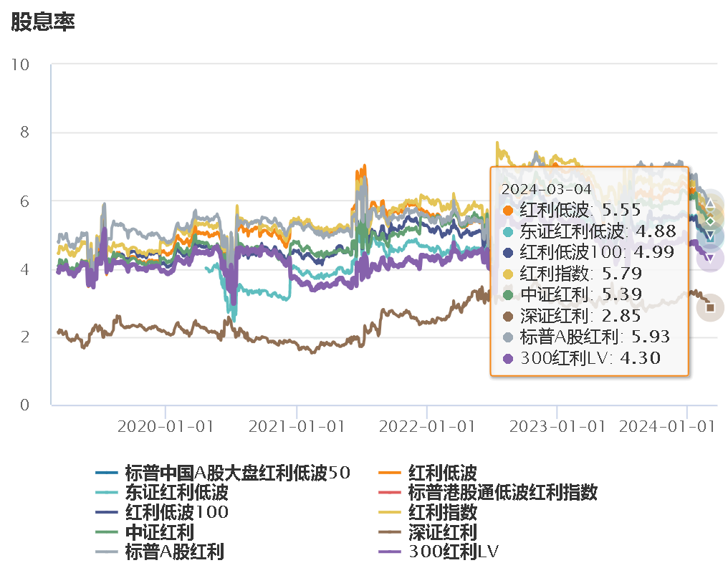The height and width of the screenshot is (573, 728).
Task: Click the 2023-01-01 x-axis label
Action: pos(557,426)
